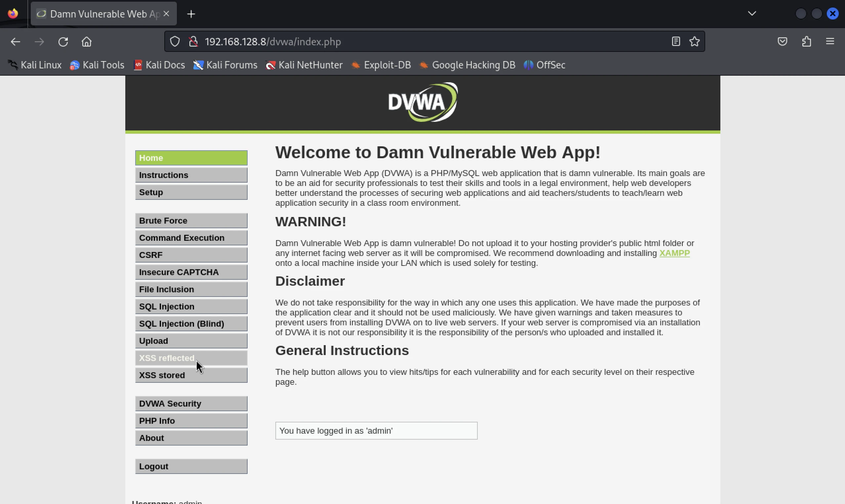Viewport: 845px width, 504px height.
Task: Open the DVWA Security settings page
Action: pos(191,404)
